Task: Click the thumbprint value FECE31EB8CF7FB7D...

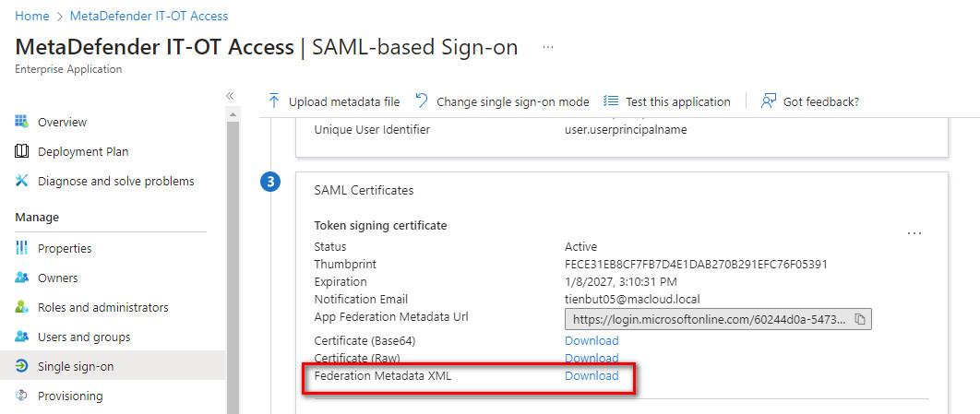Action: click(696, 264)
